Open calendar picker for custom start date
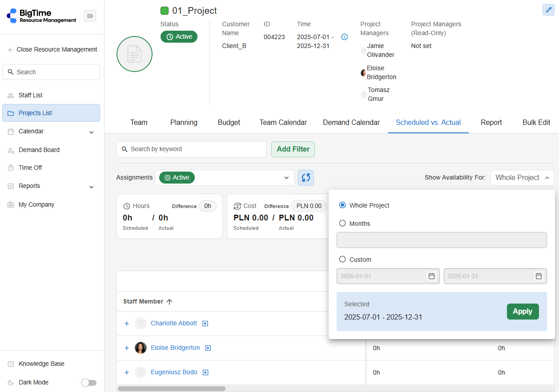The width and height of the screenshot is (559, 392). coord(431,276)
